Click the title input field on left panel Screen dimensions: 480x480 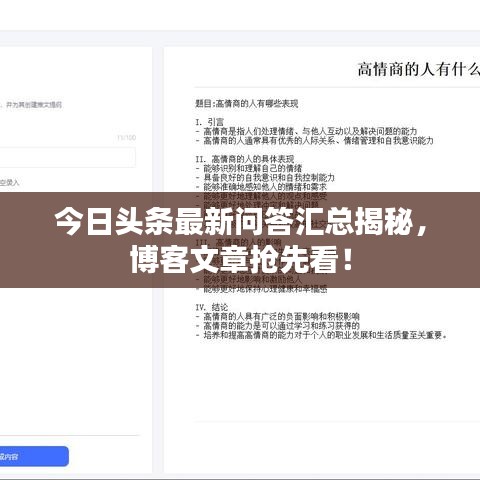(67, 157)
